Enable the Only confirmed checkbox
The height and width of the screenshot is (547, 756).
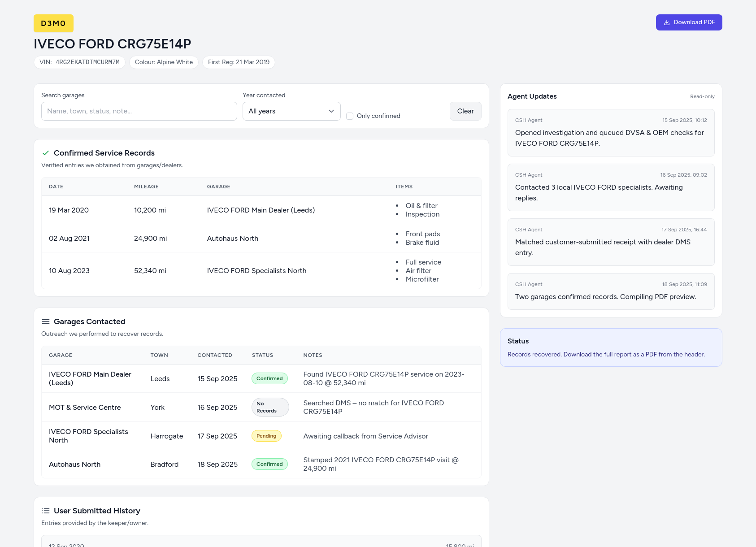pyautogui.click(x=350, y=116)
